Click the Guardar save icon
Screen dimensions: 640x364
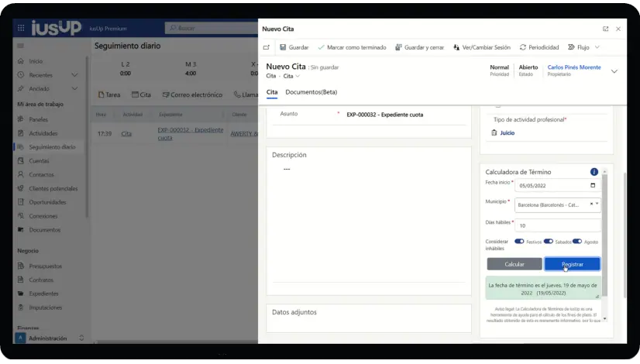(x=283, y=47)
